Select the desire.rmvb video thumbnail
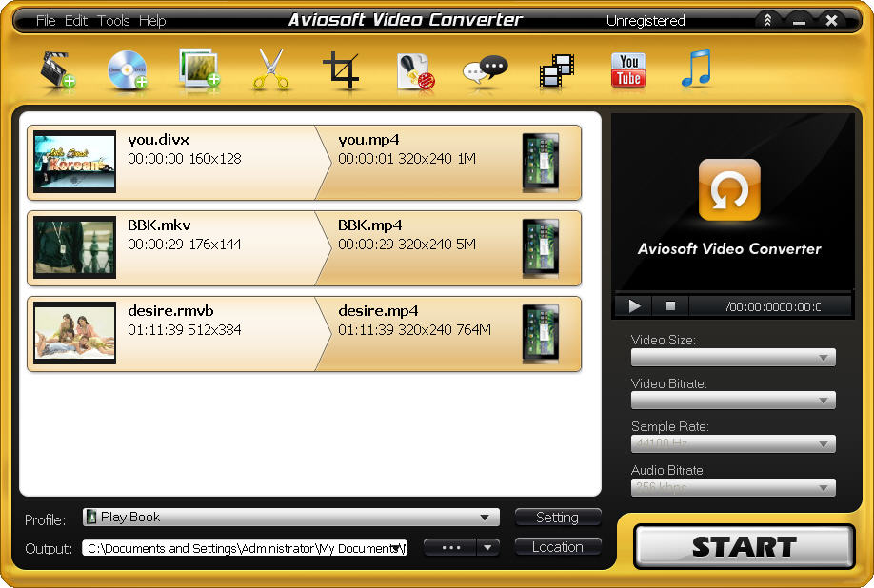Image resolution: width=874 pixels, height=588 pixels. tap(74, 333)
